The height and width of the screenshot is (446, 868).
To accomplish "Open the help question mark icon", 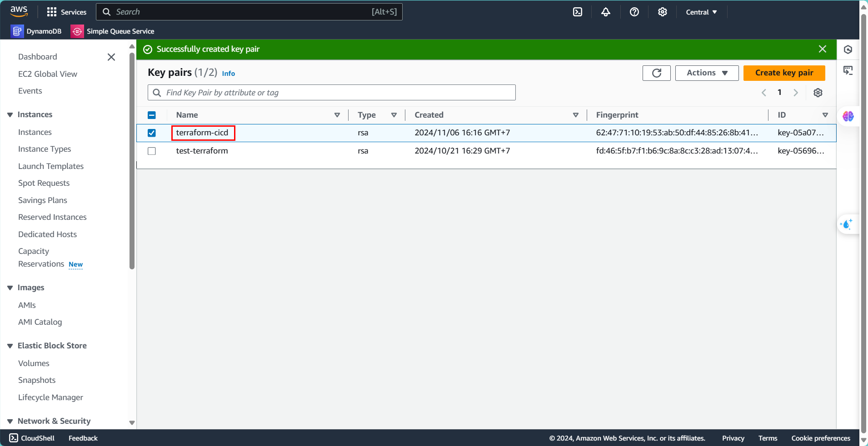I will (x=634, y=12).
